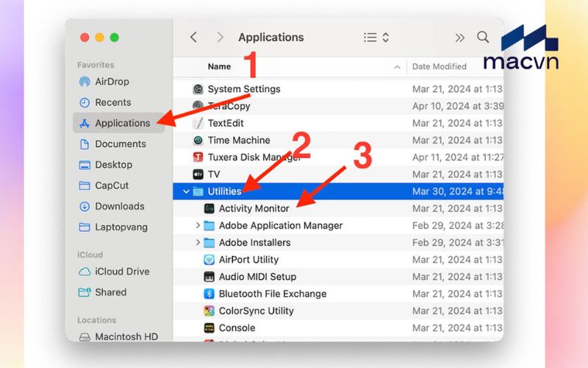Click the forward navigation arrow
The image size is (588, 368).
[x=220, y=38]
